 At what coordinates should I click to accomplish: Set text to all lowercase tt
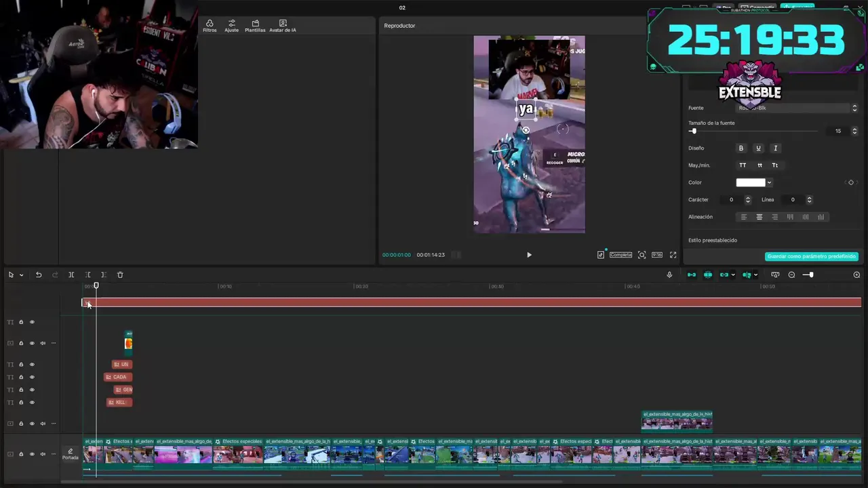tap(759, 165)
